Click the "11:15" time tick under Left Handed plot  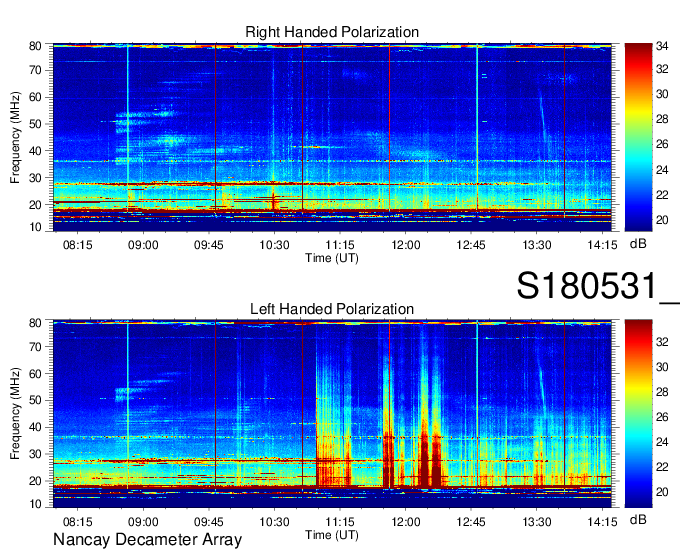[340, 522]
